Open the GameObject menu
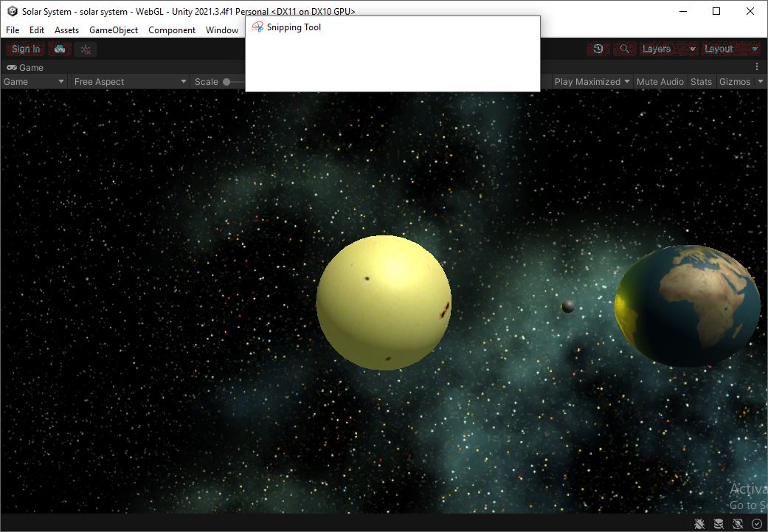Image resolution: width=768 pixels, height=532 pixels. coord(112,30)
